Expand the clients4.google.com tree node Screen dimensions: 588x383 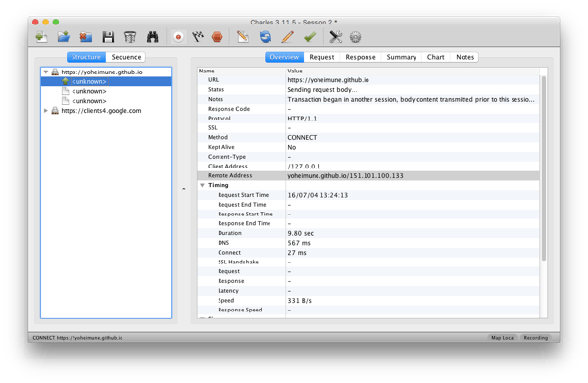46,110
